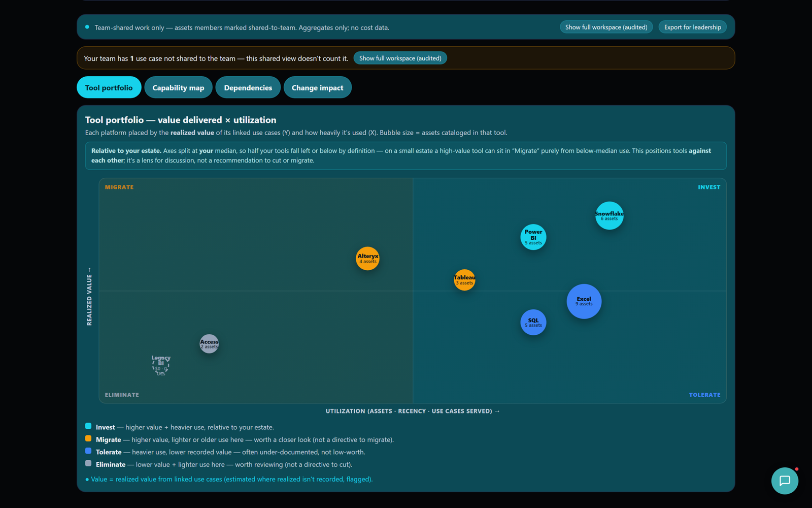This screenshot has height=508, width=812.
Task: Click the TOLERATE quadrant label
Action: (x=704, y=395)
